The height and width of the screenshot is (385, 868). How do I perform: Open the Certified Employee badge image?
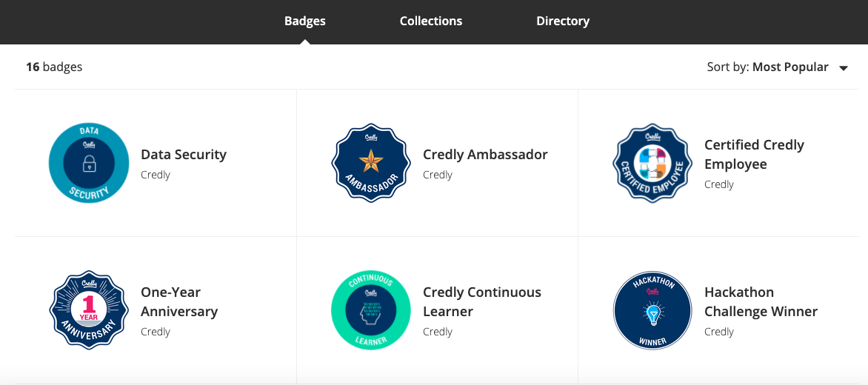pos(652,163)
